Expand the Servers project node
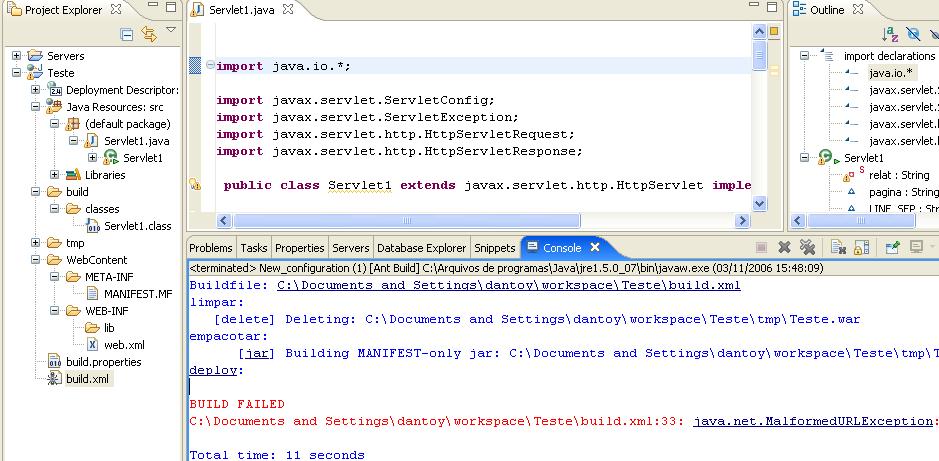The image size is (939, 461). (16, 56)
